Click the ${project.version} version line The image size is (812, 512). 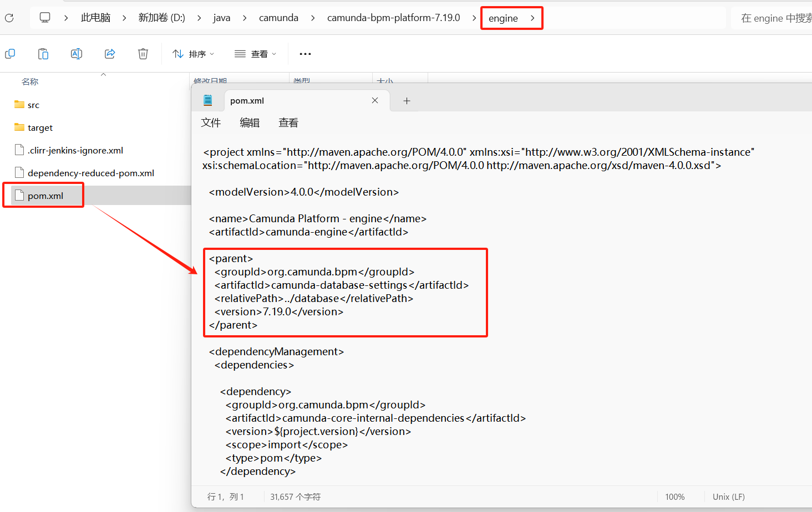point(318,432)
